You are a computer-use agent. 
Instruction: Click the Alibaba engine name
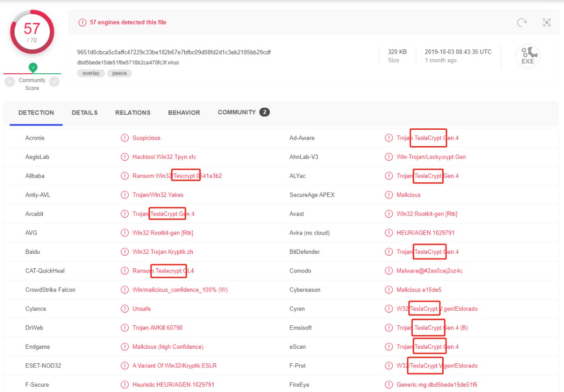(x=35, y=176)
